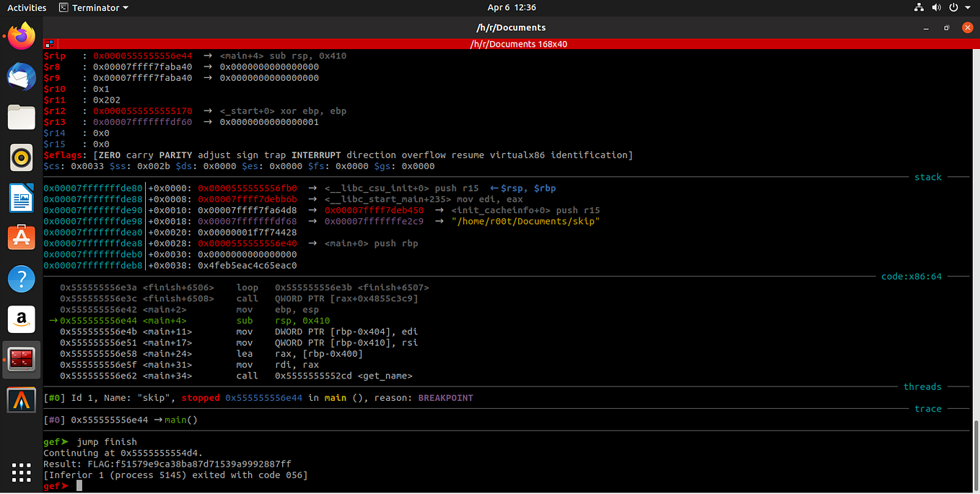The height and width of the screenshot is (494, 980).
Task: Expand the Terminator application menu
Action: click(x=93, y=7)
